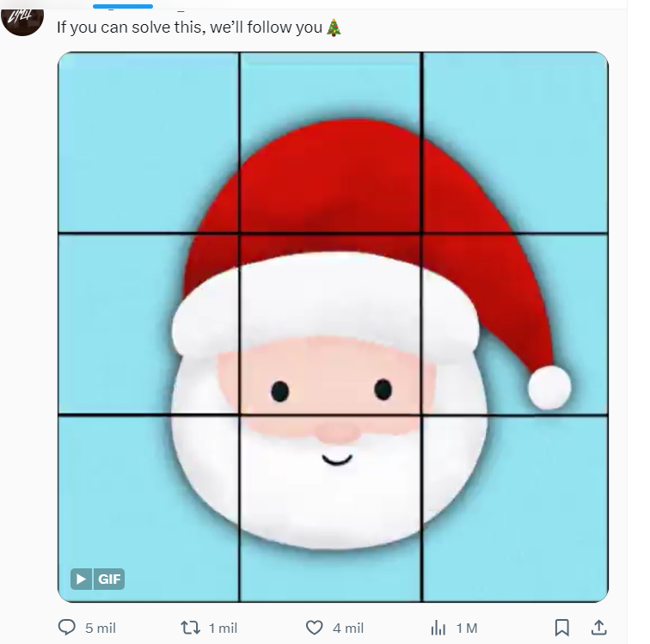Click the 5 mil reply count
Viewport: 650px width, 644px height.
point(101,629)
